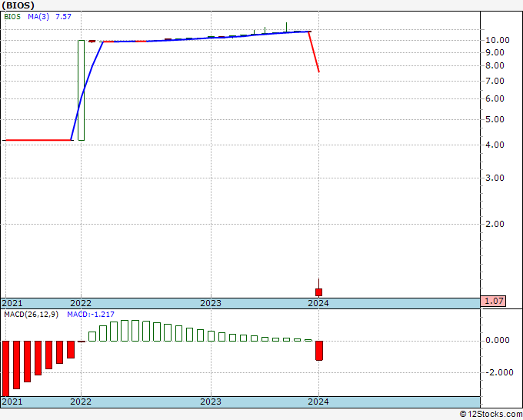Image resolution: width=523 pixels, height=420 pixels.
Task: Click the tallest red MACD bar at 2021
Action: [x=5, y=368]
